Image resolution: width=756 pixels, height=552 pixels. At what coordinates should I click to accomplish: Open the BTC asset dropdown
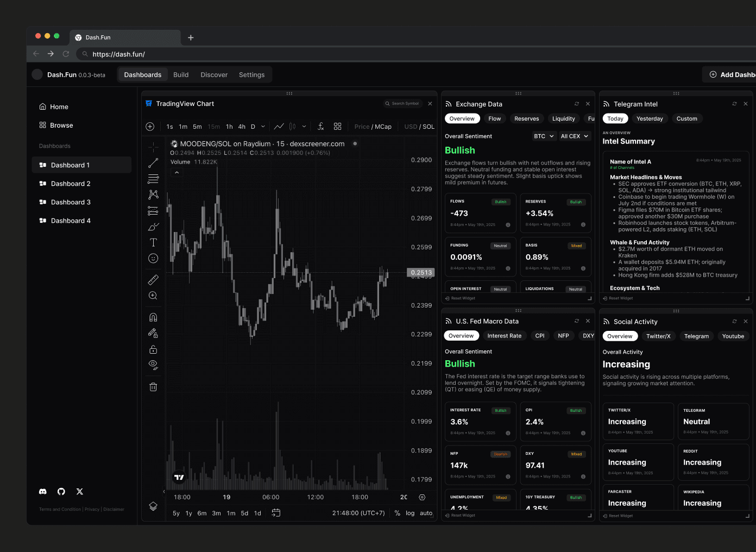click(x=544, y=136)
